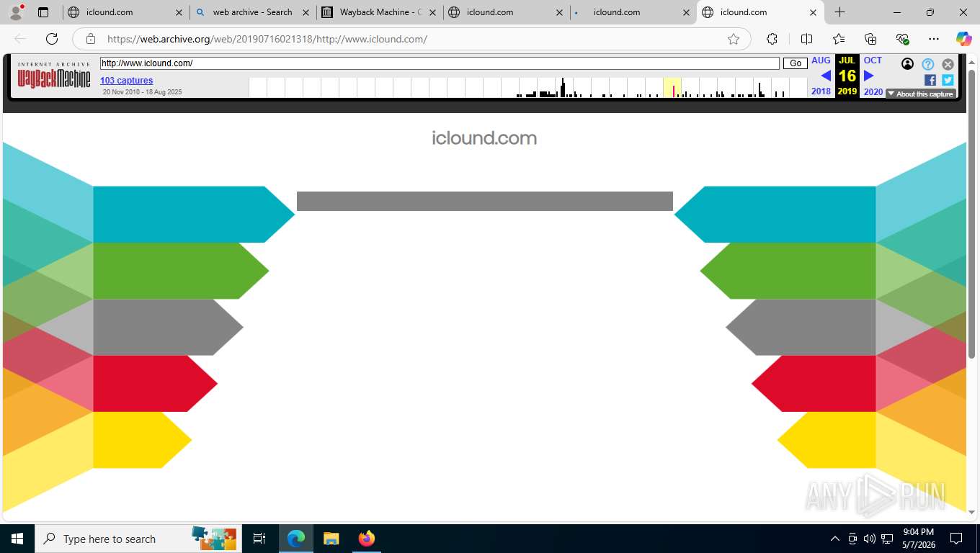The height and width of the screenshot is (553, 980).
Task: Expand About this capture dropdown
Action: [921, 94]
